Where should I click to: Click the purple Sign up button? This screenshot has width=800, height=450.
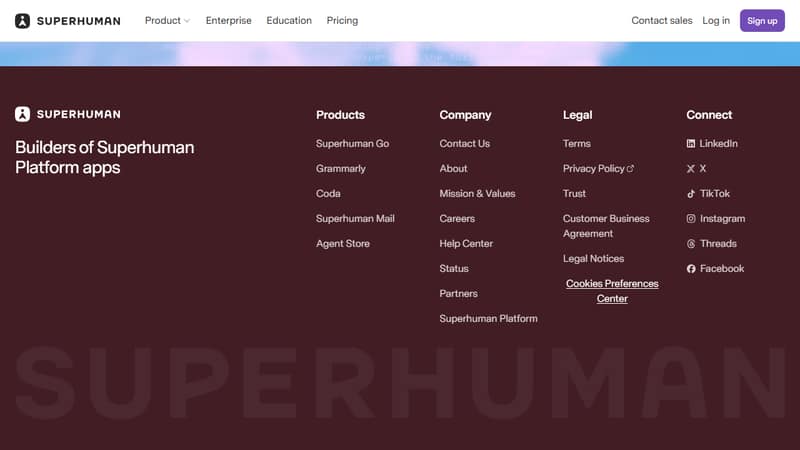(762, 20)
